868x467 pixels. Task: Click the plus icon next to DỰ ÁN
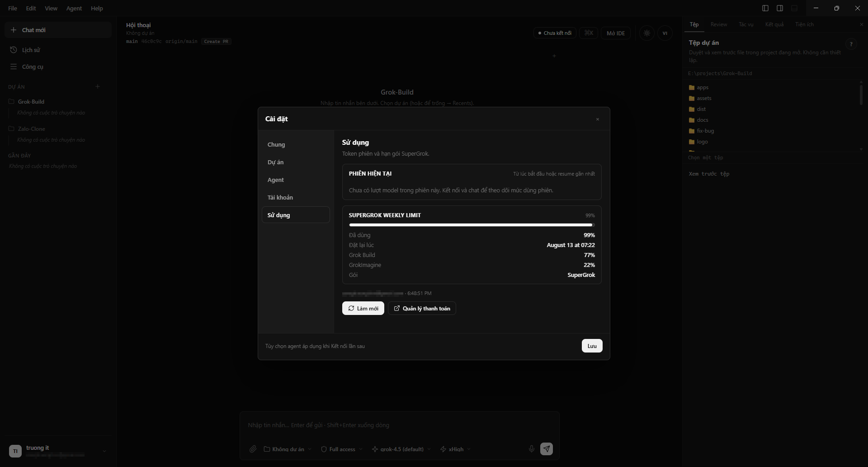(97, 86)
